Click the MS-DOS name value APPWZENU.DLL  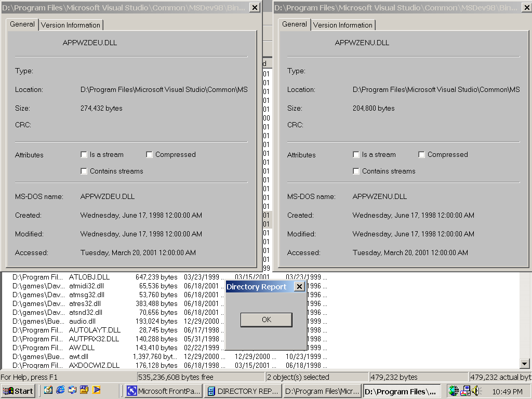tap(380, 196)
